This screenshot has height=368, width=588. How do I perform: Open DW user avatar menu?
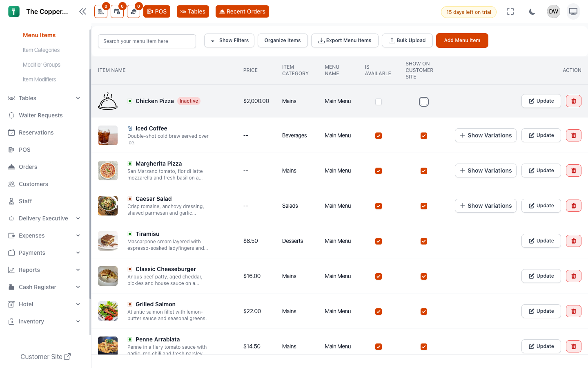point(554,11)
